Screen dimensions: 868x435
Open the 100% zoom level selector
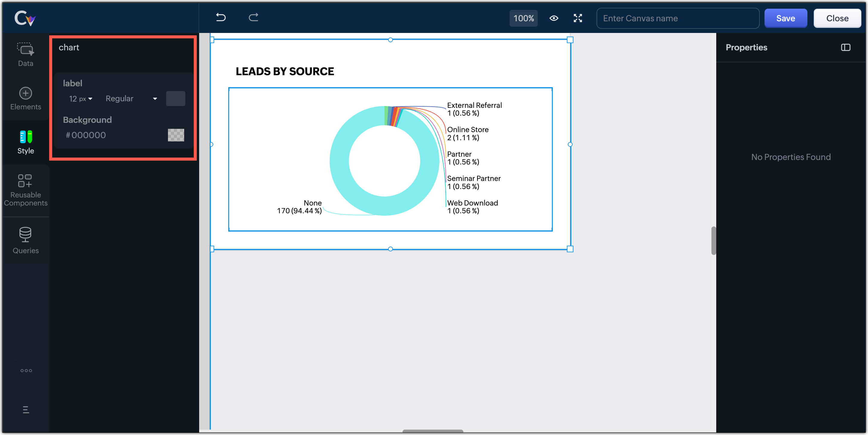[523, 18]
